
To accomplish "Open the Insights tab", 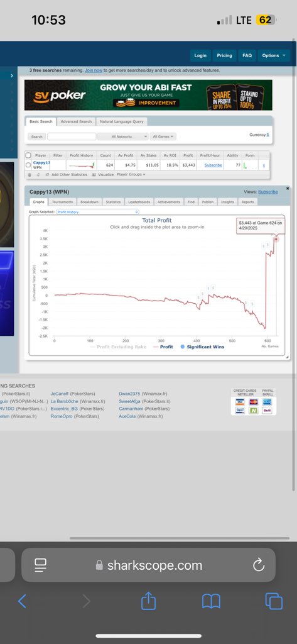I will tap(227, 202).
